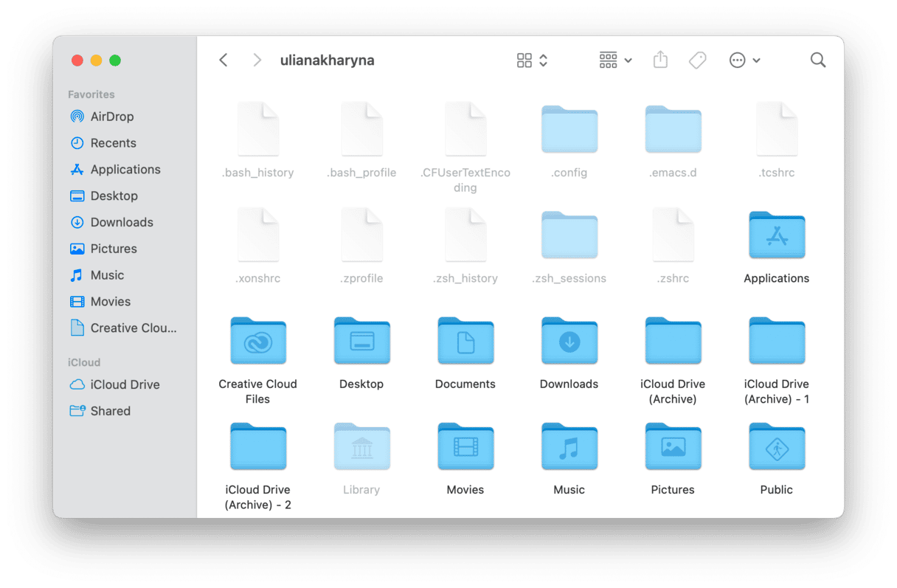Select the Applications folder in the grid

click(x=777, y=235)
